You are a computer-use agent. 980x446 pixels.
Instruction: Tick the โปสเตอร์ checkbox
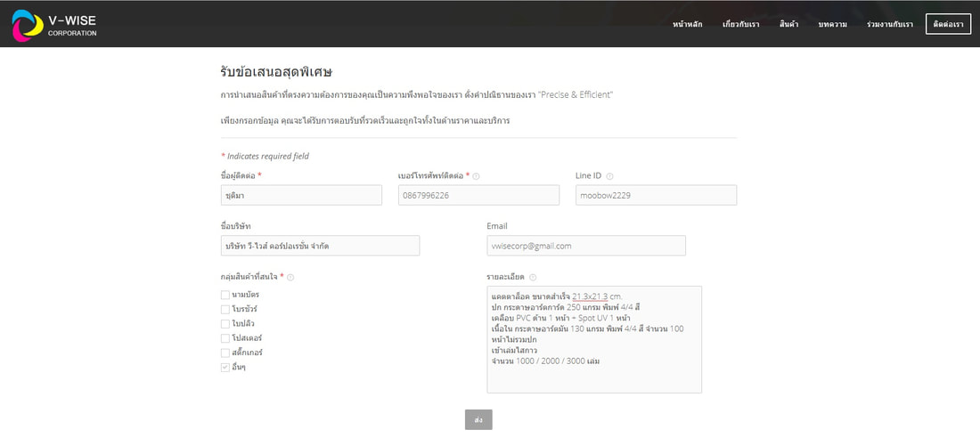pos(225,338)
